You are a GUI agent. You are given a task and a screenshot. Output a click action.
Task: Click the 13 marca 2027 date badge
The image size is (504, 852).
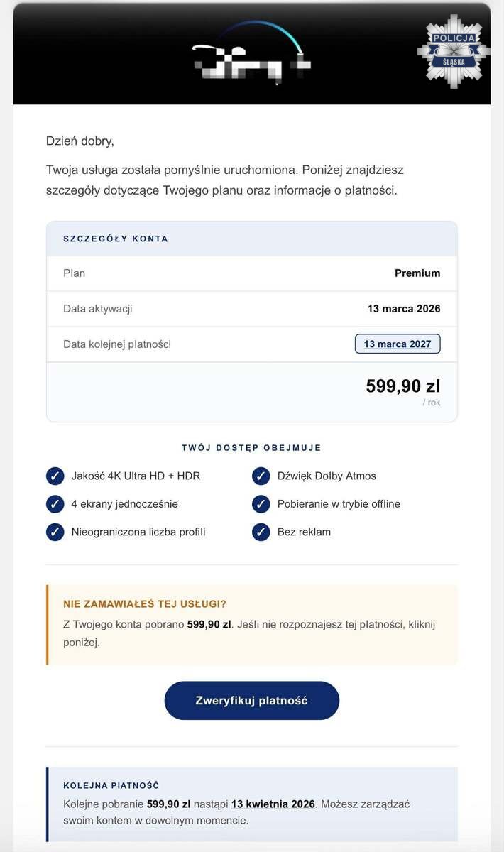tap(398, 344)
